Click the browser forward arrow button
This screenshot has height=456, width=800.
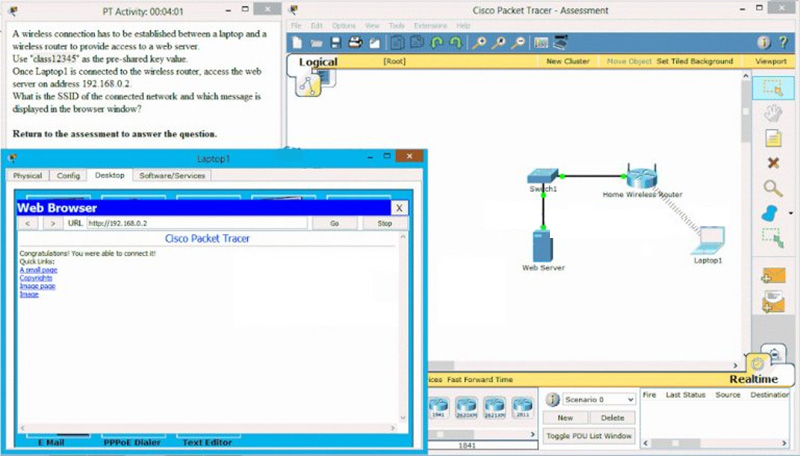pyautogui.click(x=53, y=223)
